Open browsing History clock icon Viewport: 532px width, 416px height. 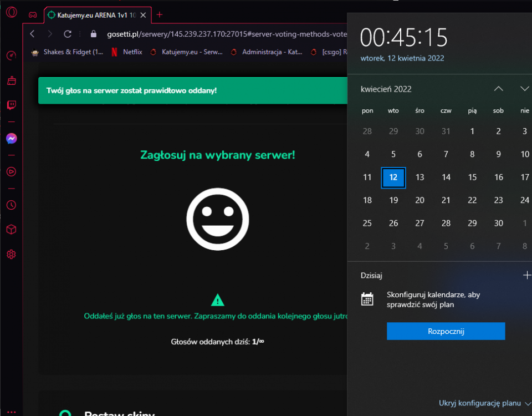pyautogui.click(x=11, y=205)
